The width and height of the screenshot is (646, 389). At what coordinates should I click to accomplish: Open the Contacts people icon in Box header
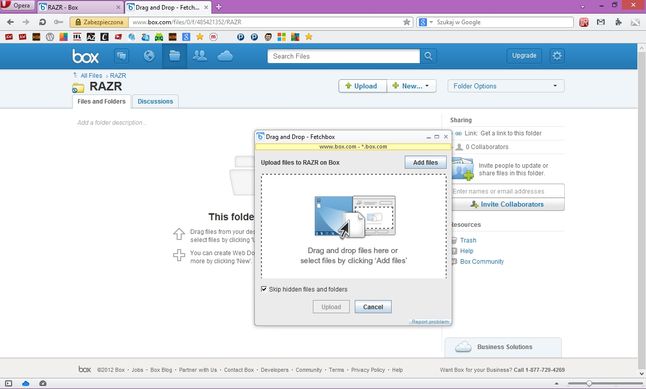point(200,56)
